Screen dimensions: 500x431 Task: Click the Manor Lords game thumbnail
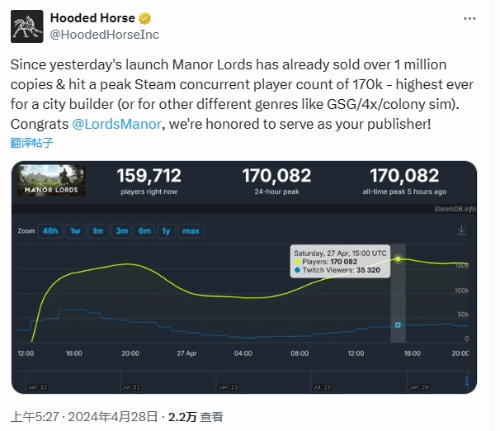(x=51, y=180)
